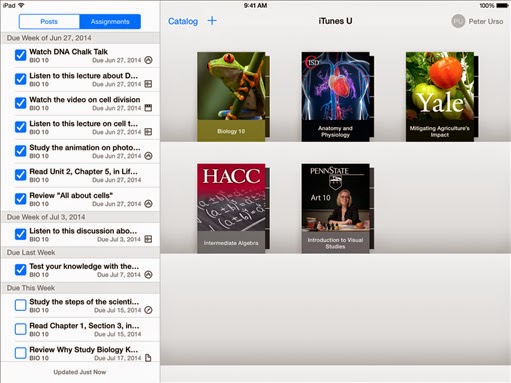Open icon beside Review "All about cells"
The height and width of the screenshot is (383, 511).
148,204
